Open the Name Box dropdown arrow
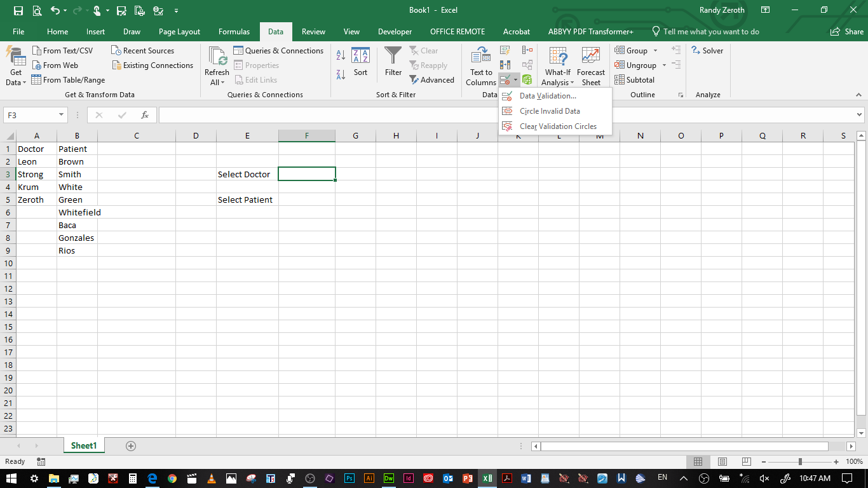This screenshot has height=488, width=868. click(x=62, y=115)
